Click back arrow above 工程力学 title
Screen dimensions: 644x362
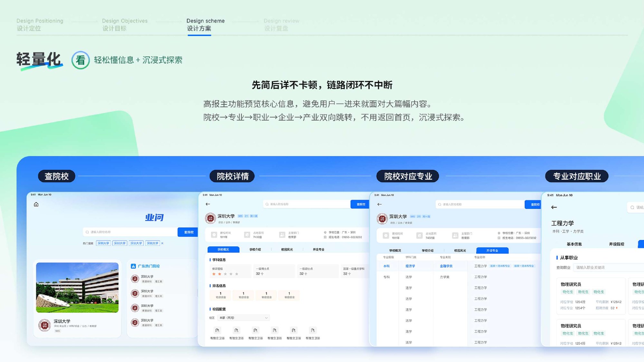point(554,207)
